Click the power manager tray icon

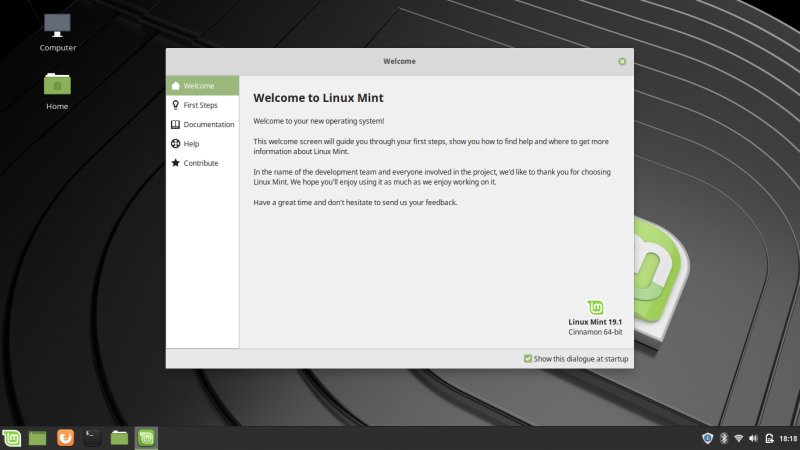click(x=769, y=438)
